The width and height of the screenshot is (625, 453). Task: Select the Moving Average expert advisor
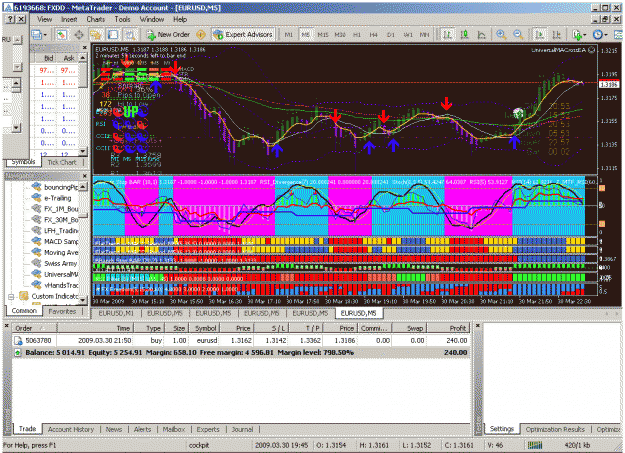click(x=61, y=252)
